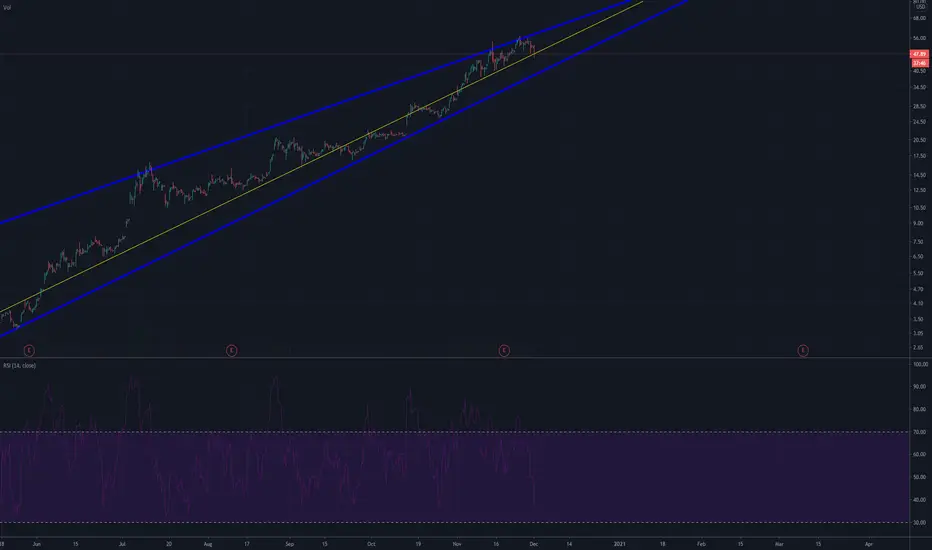
Task: Click the Dec label on time axis
Action: coord(533,543)
